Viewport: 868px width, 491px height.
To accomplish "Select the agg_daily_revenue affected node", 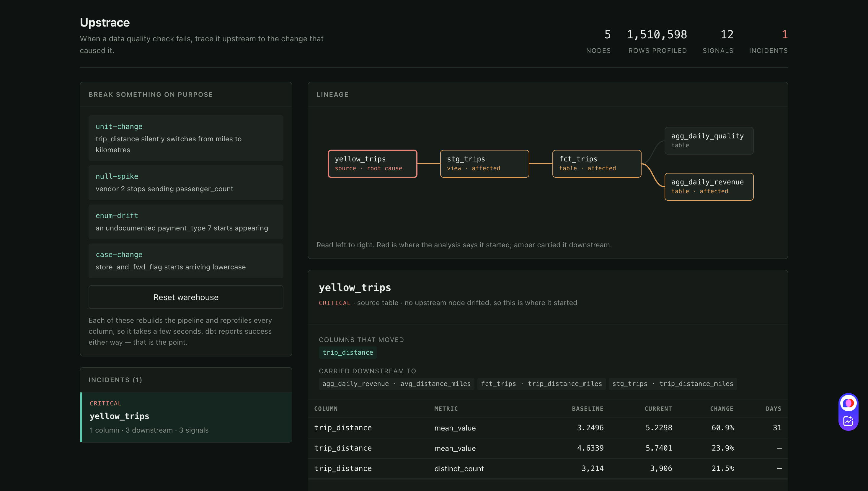I will (709, 187).
